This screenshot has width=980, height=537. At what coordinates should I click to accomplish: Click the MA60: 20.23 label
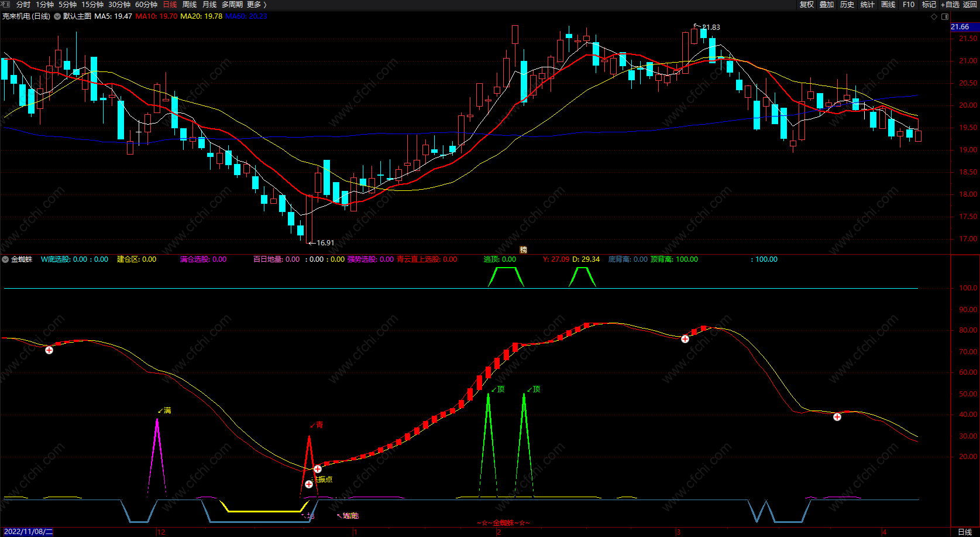[x=246, y=16]
